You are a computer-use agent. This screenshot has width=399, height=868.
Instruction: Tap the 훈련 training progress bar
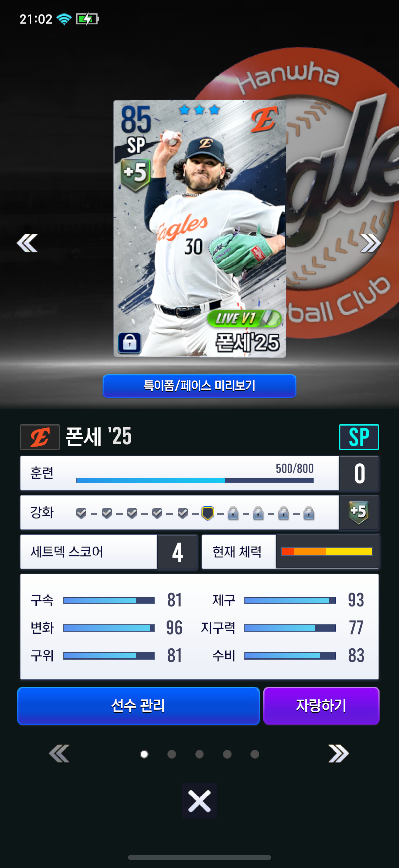click(x=195, y=480)
